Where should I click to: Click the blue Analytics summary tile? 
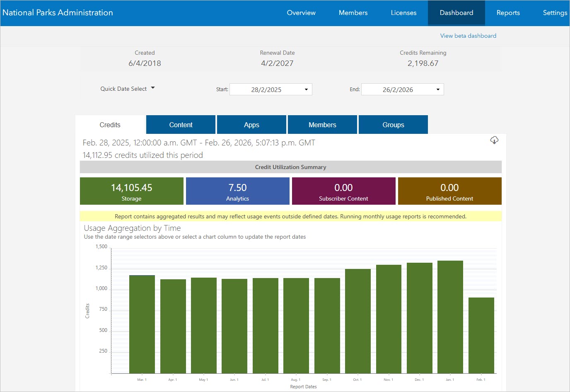click(x=237, y=191)
